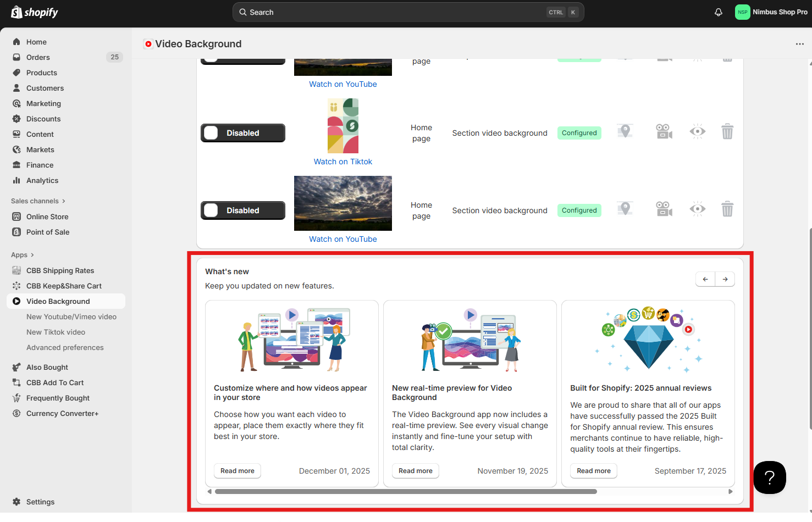This screenshot has height=522, width=812.
Task: Click the Configured badge in the bottom YouTube row
Action: pos(579,210)
